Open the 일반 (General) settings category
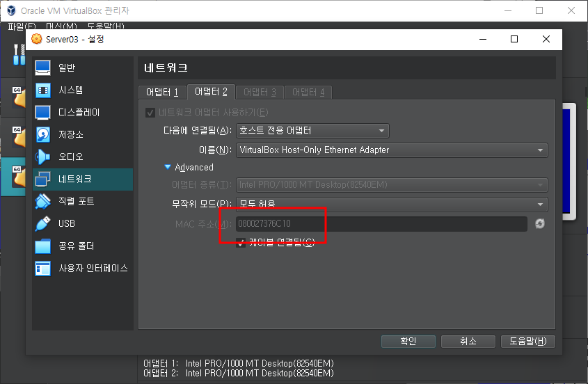588x384 pixels. (x=83, y=68)
